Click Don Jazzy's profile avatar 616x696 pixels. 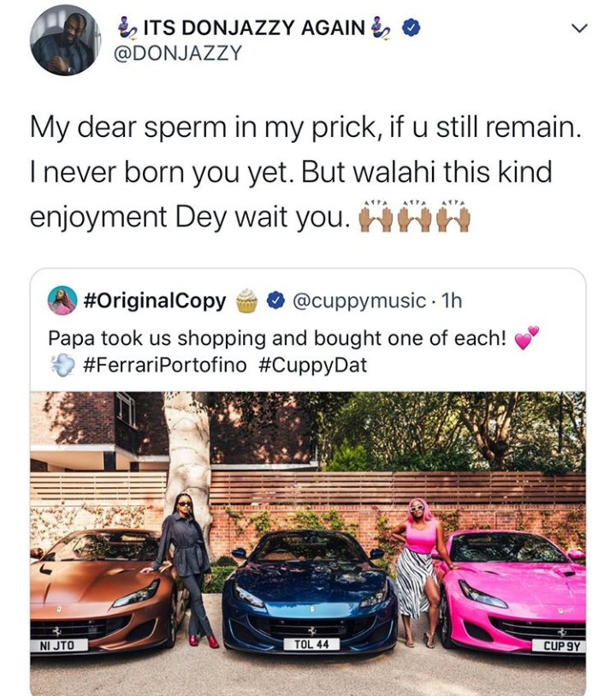click(66, 40)
